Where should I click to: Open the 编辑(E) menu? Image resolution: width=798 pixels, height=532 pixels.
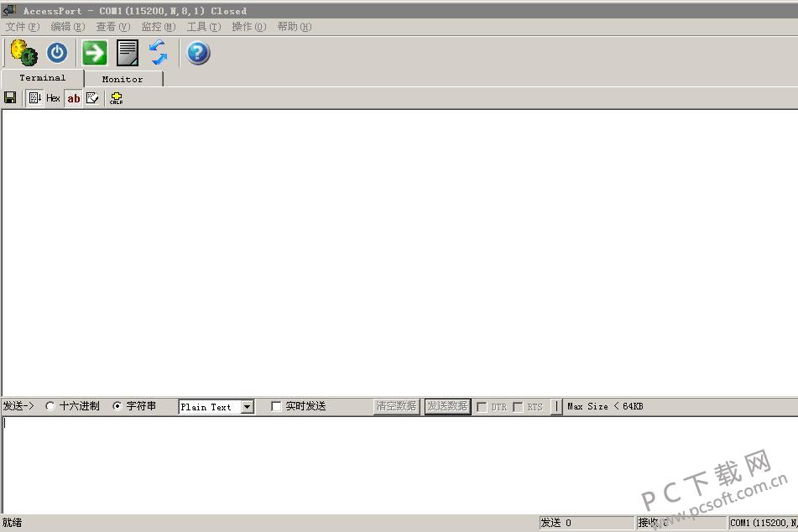point(68,27)
